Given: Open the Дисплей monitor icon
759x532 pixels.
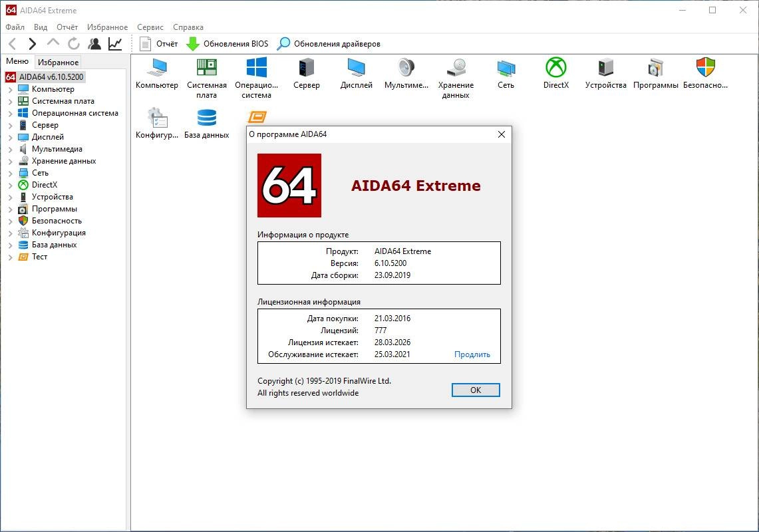Looking at the screenshot, I should [357, 74].
